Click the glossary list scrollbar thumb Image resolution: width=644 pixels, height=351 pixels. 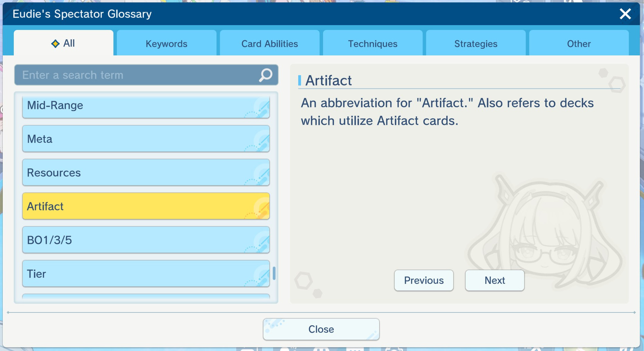click(x=274, y=273)
